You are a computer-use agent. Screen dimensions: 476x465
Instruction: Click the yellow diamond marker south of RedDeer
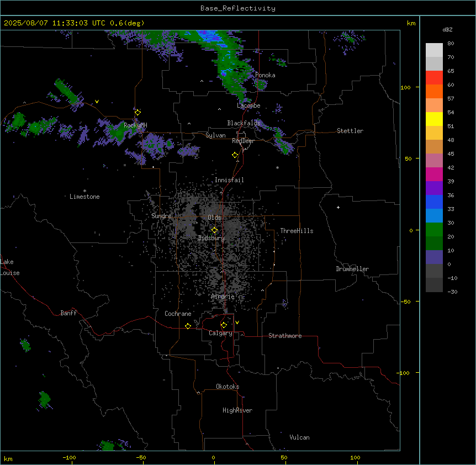(235, 155)
